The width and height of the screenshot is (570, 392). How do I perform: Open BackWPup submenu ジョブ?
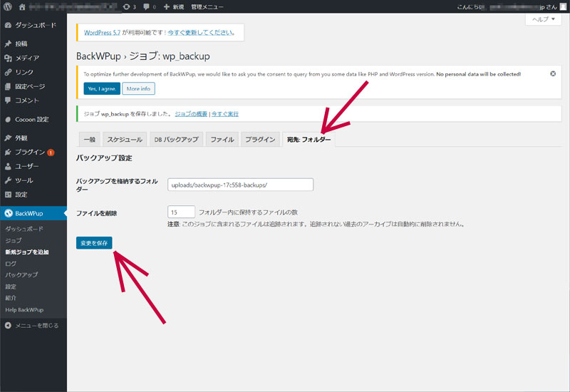[14, 240]
